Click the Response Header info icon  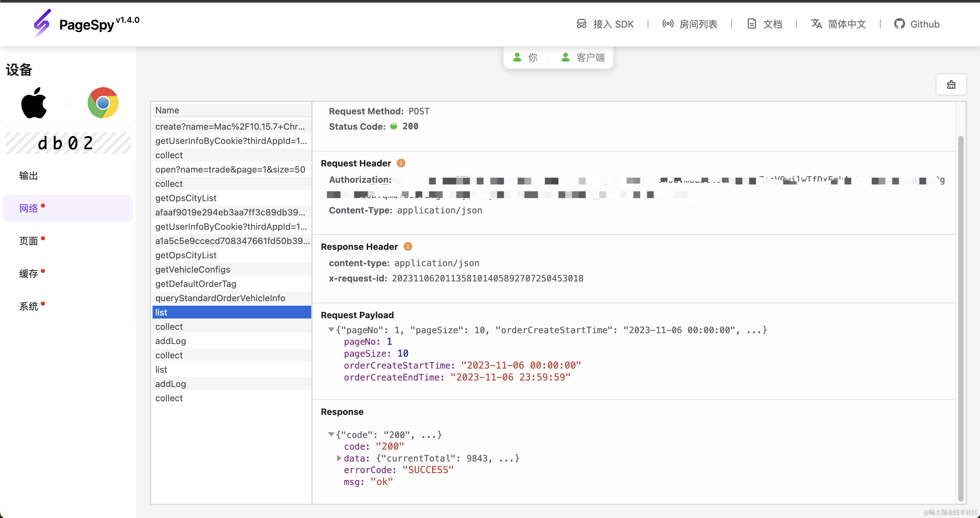pos(408,247)
